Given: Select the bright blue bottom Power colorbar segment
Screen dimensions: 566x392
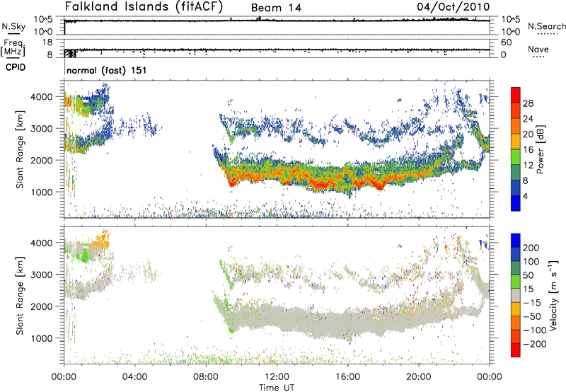Looking at the screenshot, I should pyautogui.click(x=516, y=203).
